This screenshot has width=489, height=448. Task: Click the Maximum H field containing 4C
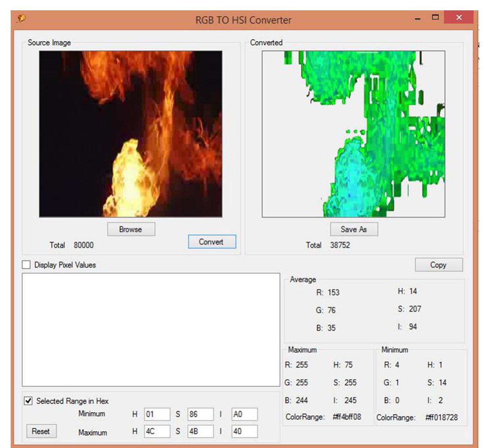(x=157, y=431)
